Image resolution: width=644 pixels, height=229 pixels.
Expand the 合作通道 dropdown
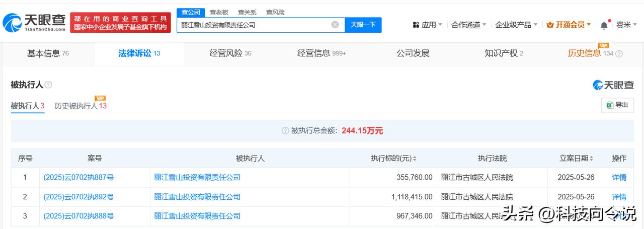click(485, 25)
